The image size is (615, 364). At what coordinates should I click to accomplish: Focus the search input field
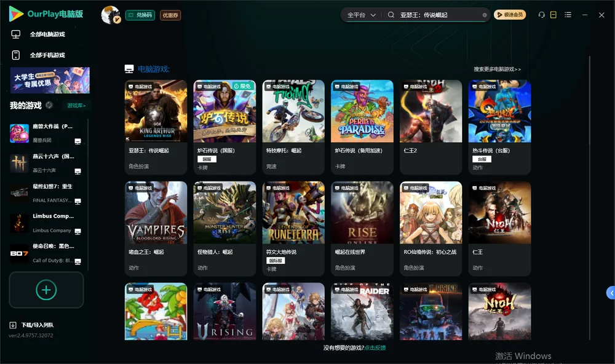tap(440, 15)
